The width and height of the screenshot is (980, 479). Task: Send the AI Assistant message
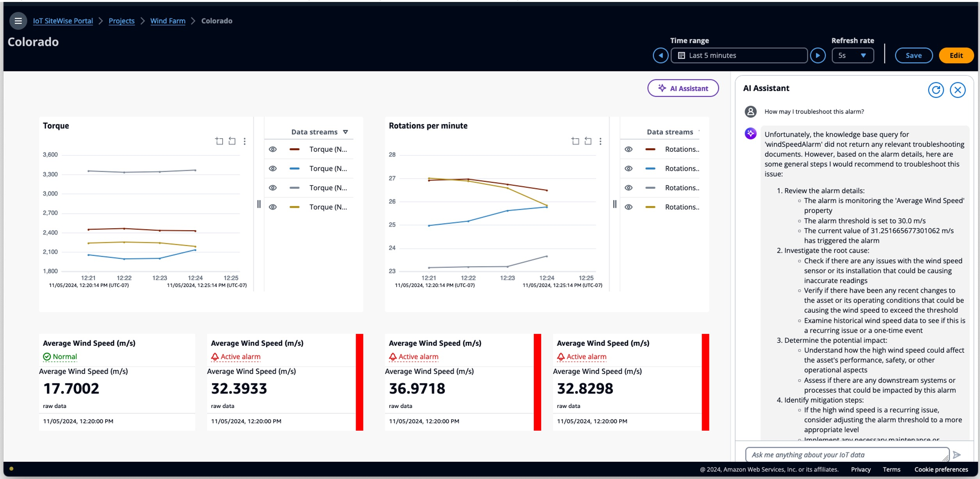[957, 455]
